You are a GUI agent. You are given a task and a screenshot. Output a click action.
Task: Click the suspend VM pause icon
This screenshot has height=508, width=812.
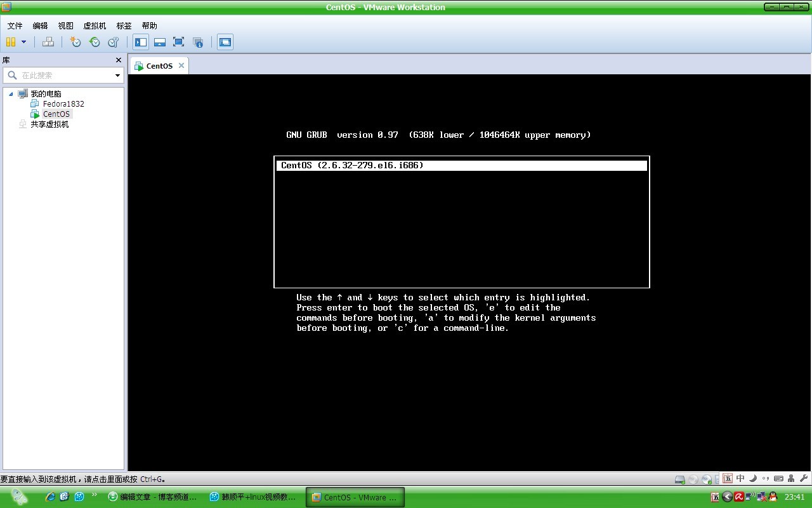point(11,42)
